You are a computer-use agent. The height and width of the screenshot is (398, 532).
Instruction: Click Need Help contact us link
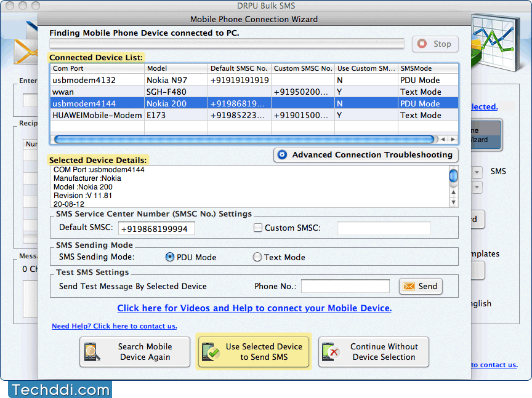[115, 326]
